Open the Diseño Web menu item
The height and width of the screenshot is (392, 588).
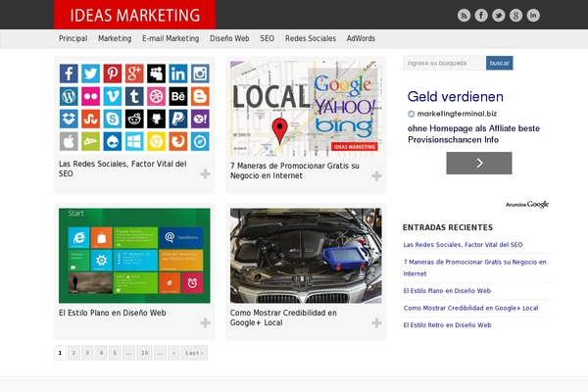229,38
